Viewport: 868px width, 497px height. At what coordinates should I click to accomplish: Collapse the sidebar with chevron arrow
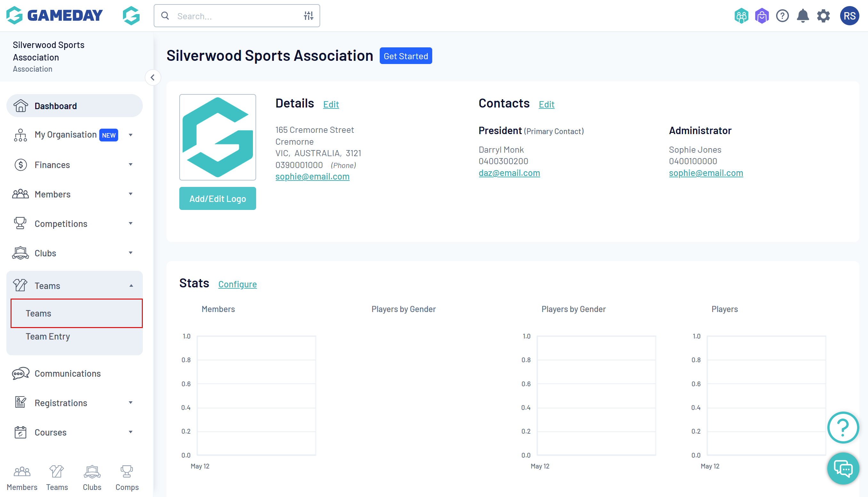(153, 77)
